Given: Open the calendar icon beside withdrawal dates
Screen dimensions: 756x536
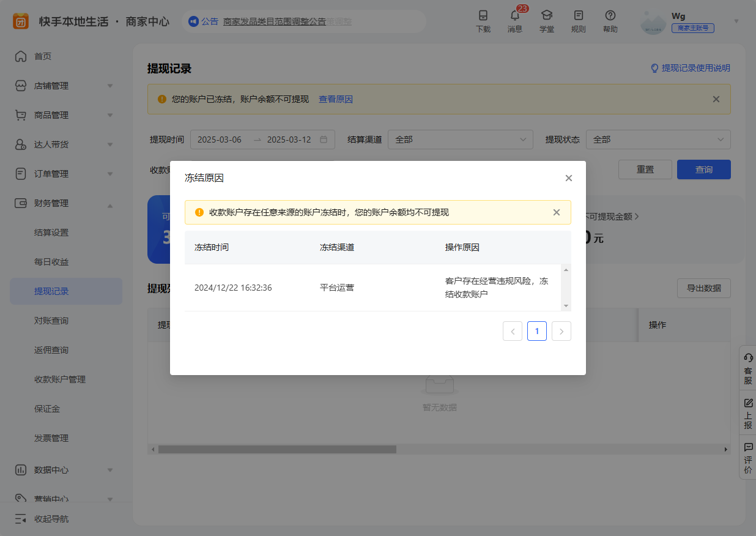Looking at the screenshot, I should click(323, 140).
